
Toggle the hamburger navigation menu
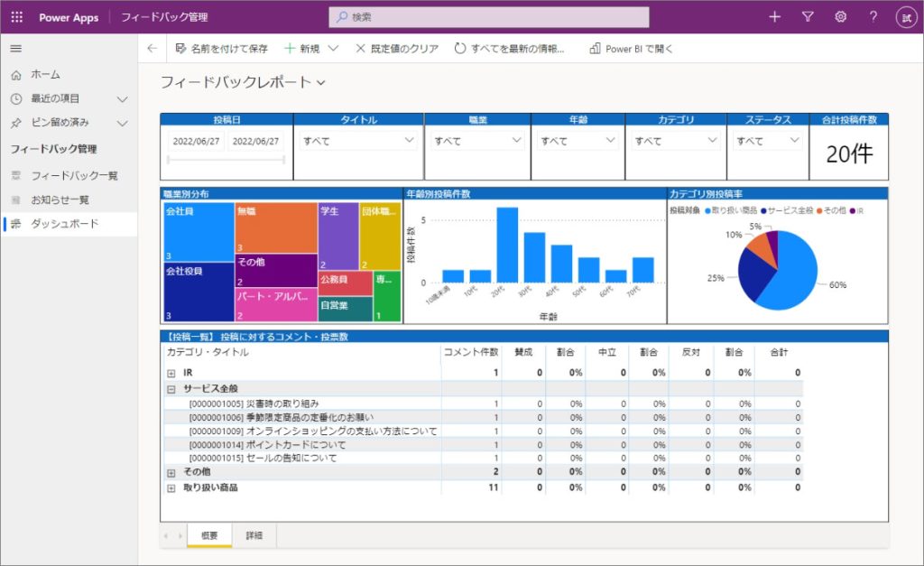point(16,49)
